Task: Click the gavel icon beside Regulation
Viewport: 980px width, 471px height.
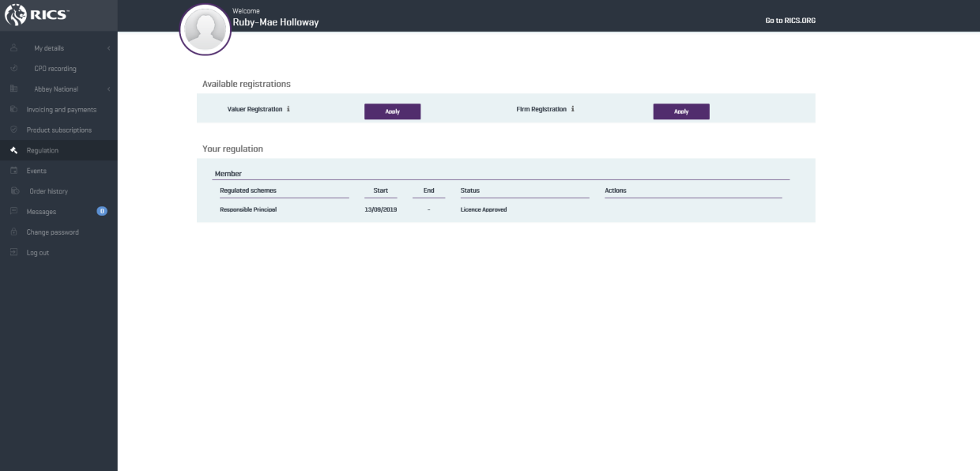Action: point(13,150)
